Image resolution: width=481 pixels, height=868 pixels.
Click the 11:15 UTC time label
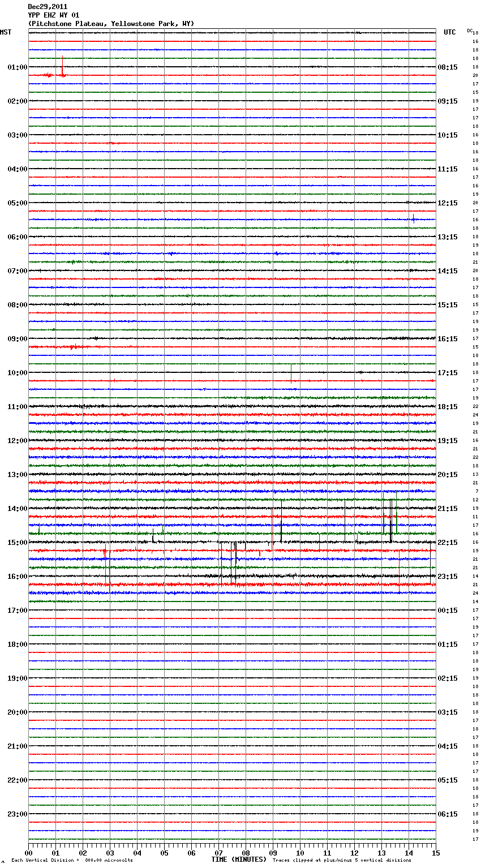pyautogui.click(x=448, y=169)
